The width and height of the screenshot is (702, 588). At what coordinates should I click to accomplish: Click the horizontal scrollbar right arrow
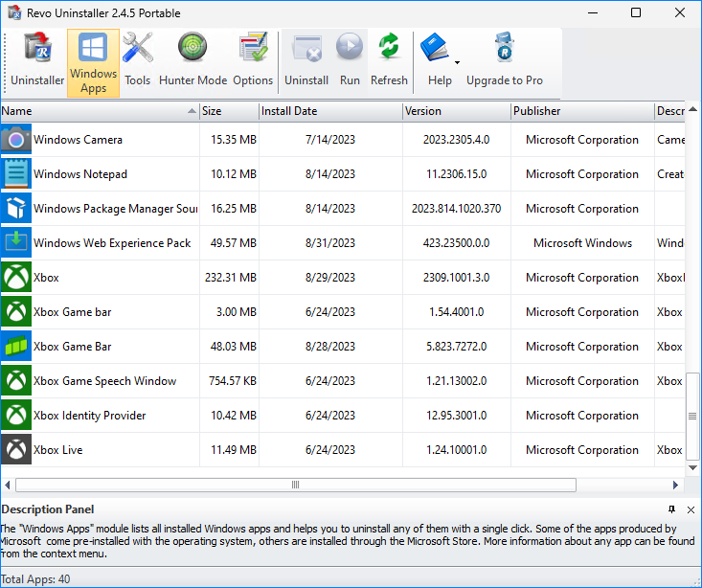(x=675, y=485)
